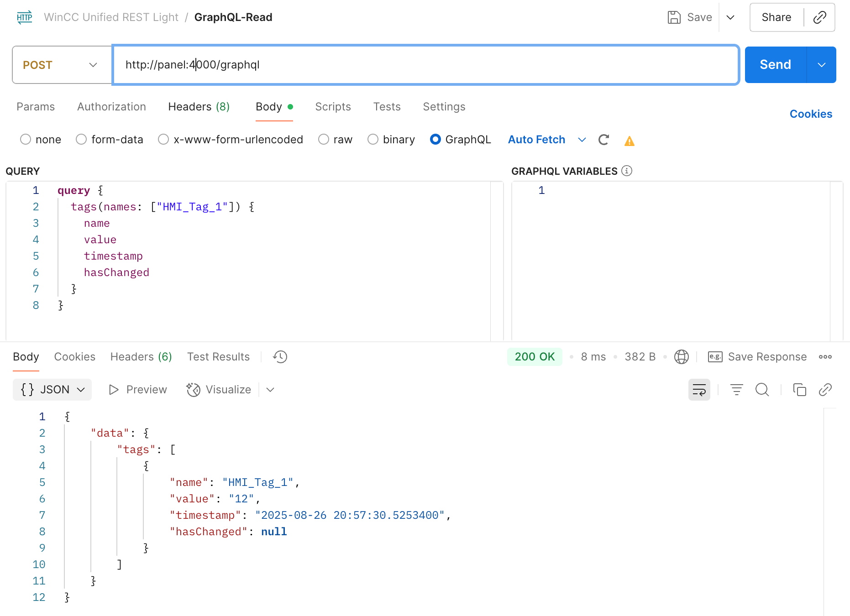The height and width of the screenshot is (616, 850).
Task: Click the 200 OK status badge
Action: (535, 357)
